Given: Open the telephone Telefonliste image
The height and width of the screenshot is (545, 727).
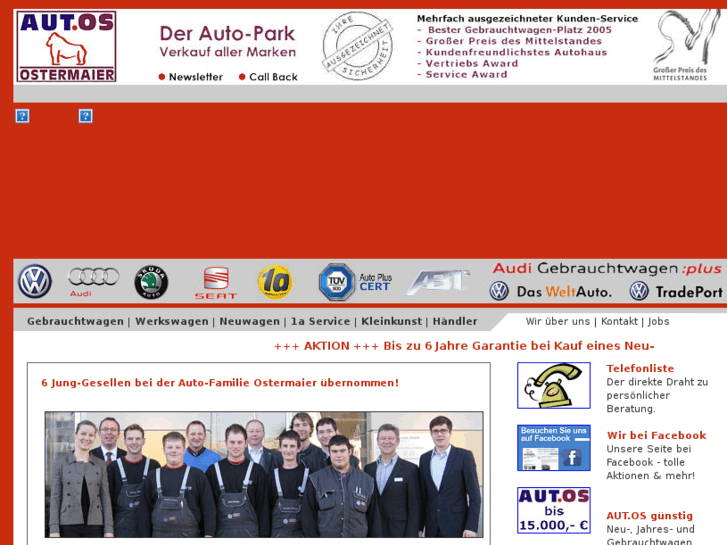Looking at the screenshot, I should tap(554, 385).
